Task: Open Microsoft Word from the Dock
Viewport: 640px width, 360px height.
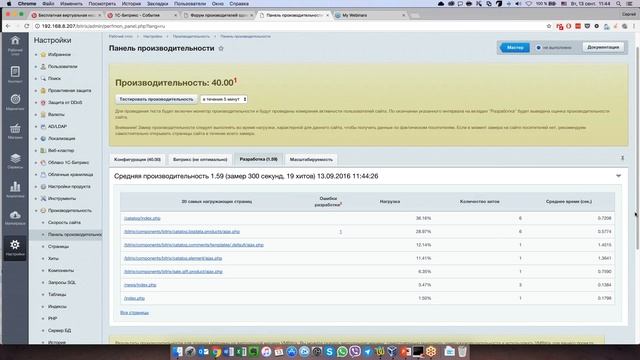Action: (x=228, y=351)
